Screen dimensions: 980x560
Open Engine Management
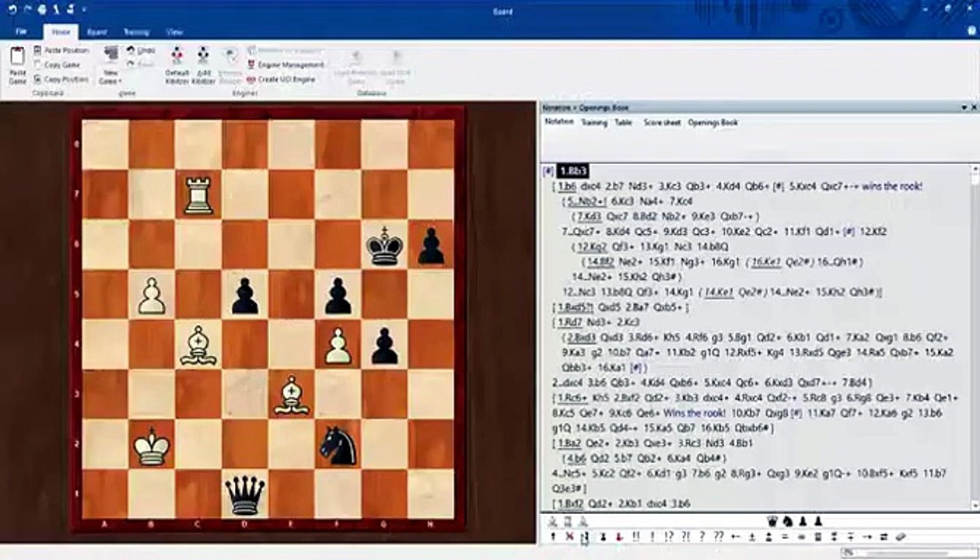tap(285, 65)
